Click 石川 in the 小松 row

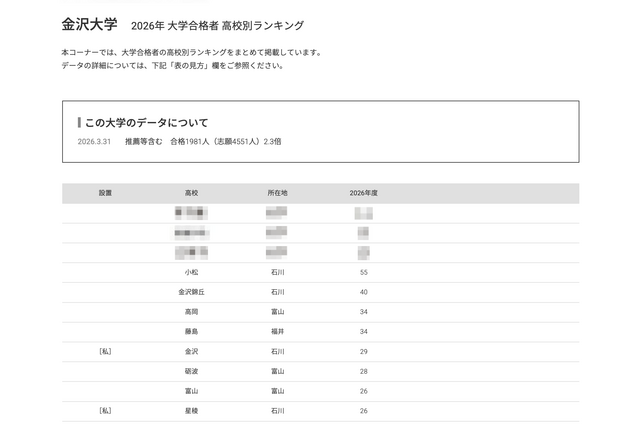pyautogui.click(x=278, y=272)
